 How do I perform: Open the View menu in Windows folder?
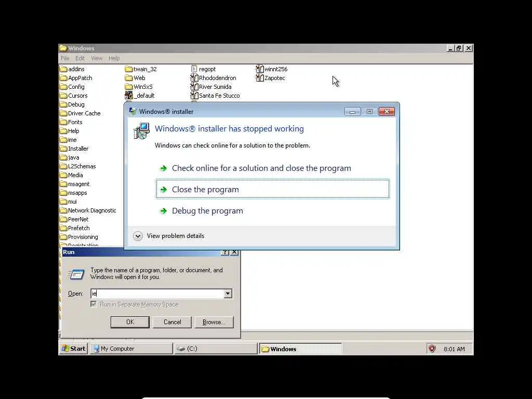[x=97, y=58]
